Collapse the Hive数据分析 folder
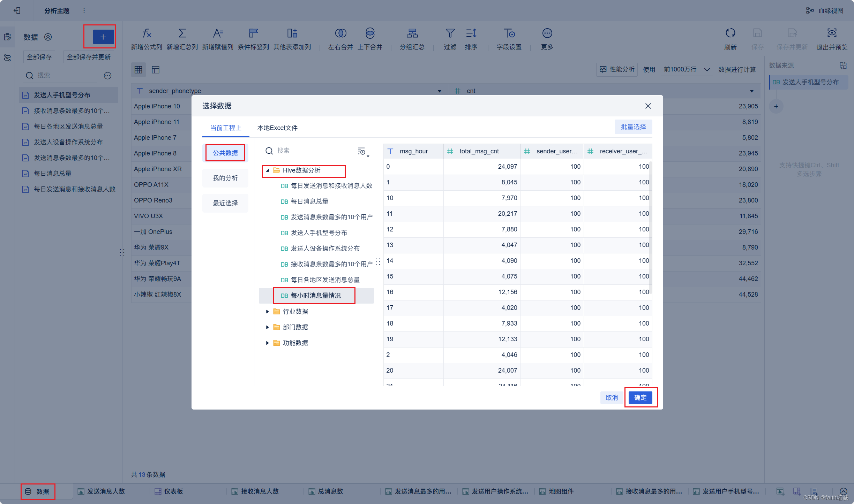 click(268, 170)
